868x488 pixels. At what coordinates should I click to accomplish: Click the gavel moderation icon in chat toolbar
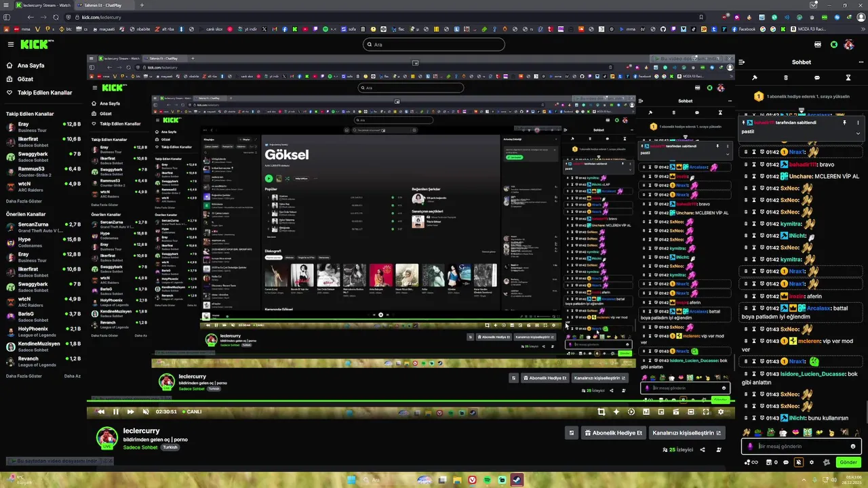755,78
